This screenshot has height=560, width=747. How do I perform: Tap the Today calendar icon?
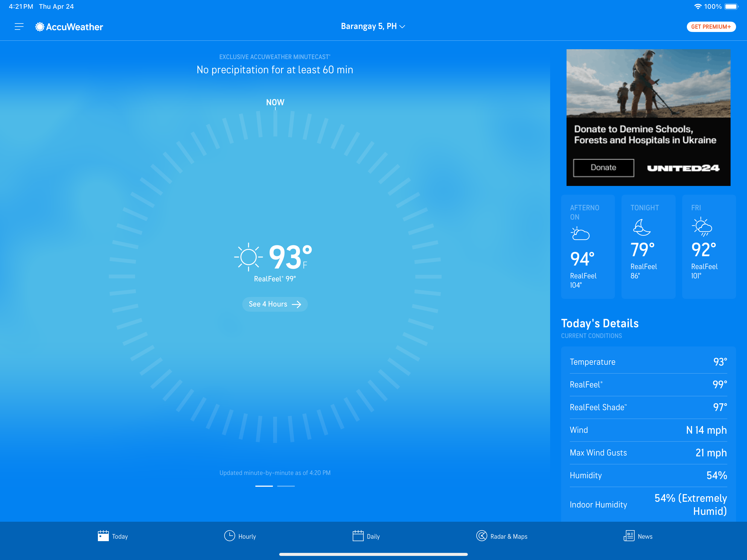point(103,536)
